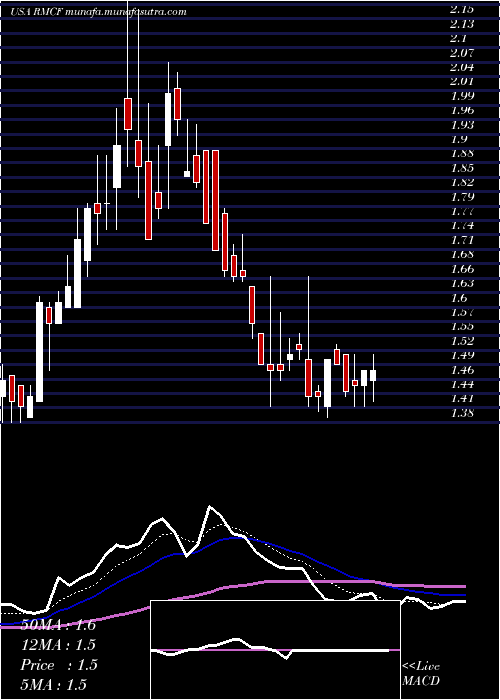Image resolution: width=500 pixels, height=700 pixels.
Task: Select the 1.85 price axis label
Action: pyautogui.click(x=462, y=167)
